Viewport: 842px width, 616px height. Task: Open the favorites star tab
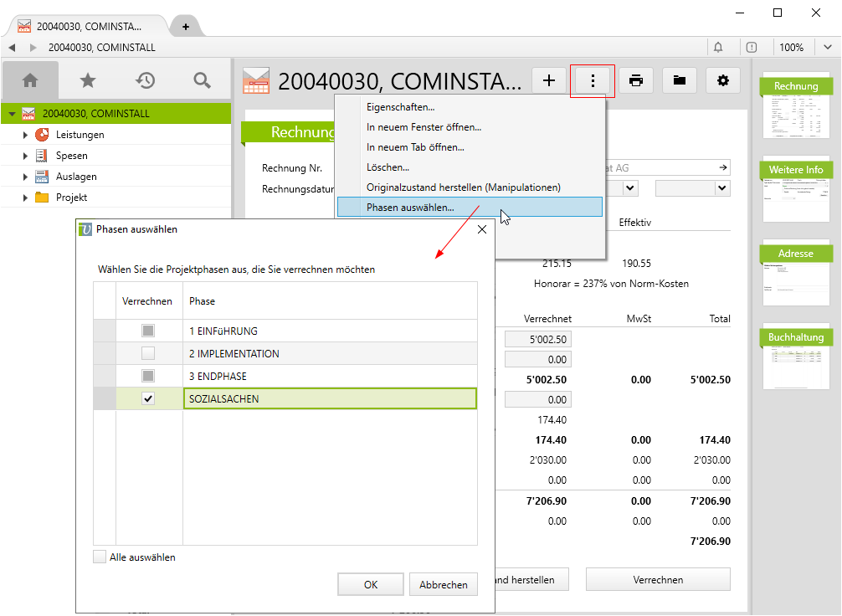pos(88,80)
